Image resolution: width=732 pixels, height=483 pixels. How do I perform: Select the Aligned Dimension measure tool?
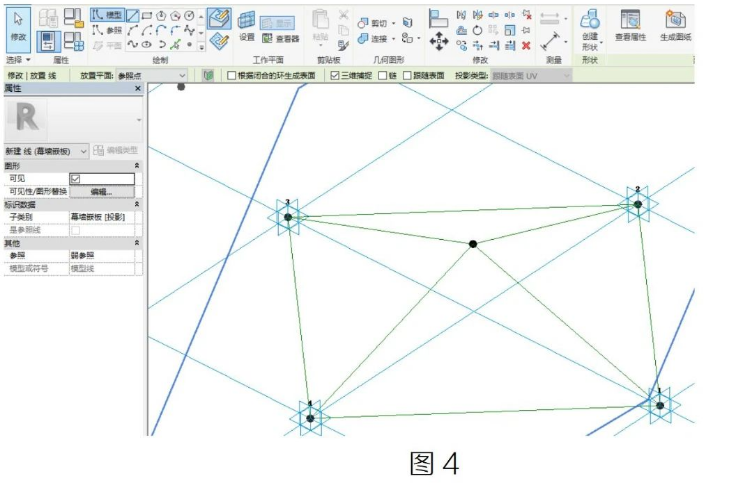pos(550,41)
